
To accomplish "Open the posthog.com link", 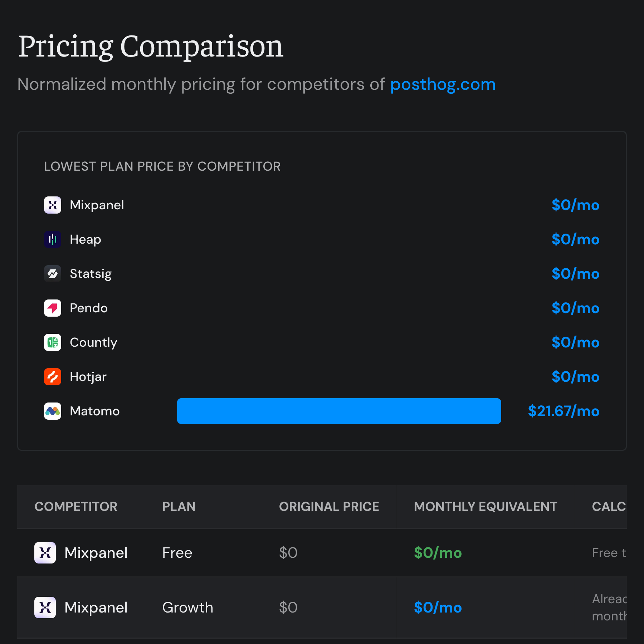I will click(x=443, y=84).
